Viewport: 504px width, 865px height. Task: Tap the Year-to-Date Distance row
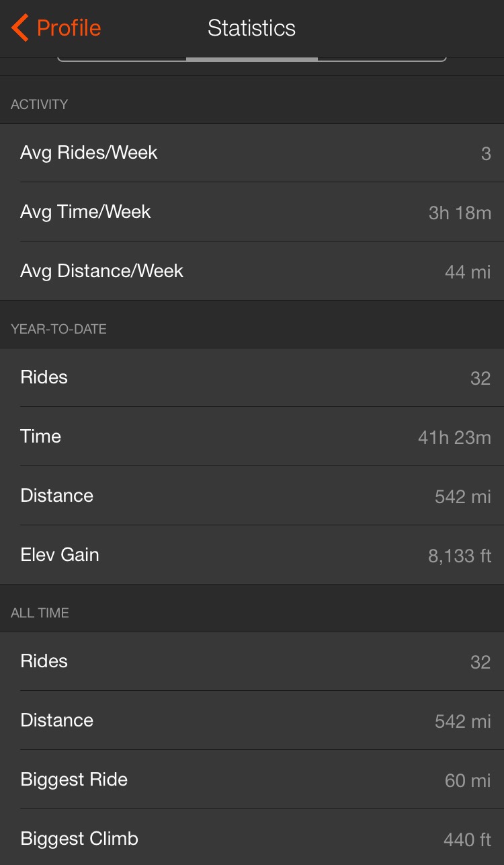tap(252, 496)
